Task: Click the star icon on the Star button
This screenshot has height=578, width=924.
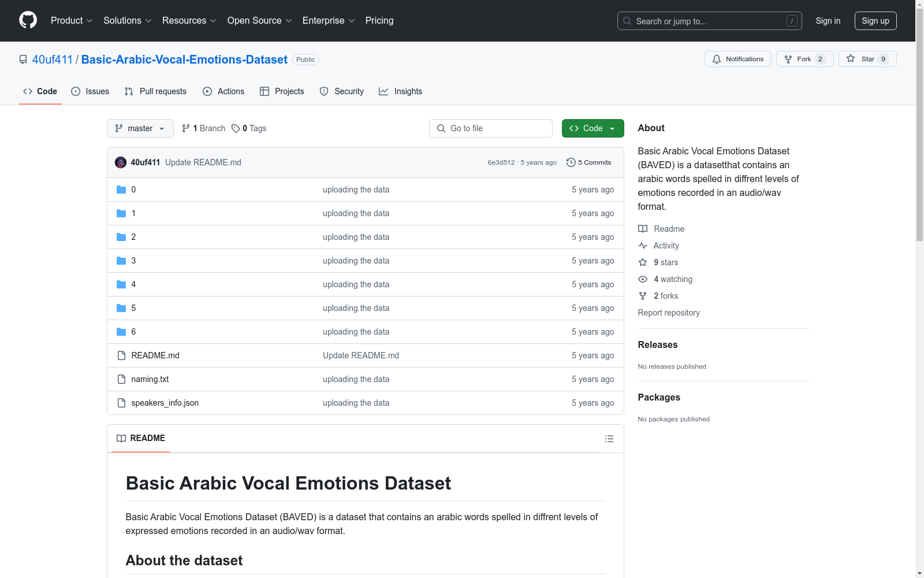Action: coord(851,58)
